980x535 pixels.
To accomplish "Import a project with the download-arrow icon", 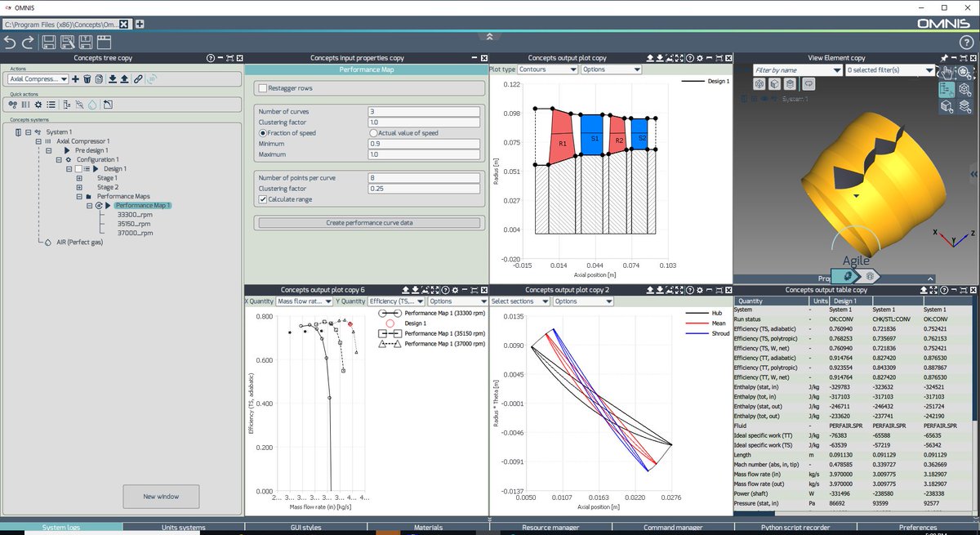I will pos(113,78).
